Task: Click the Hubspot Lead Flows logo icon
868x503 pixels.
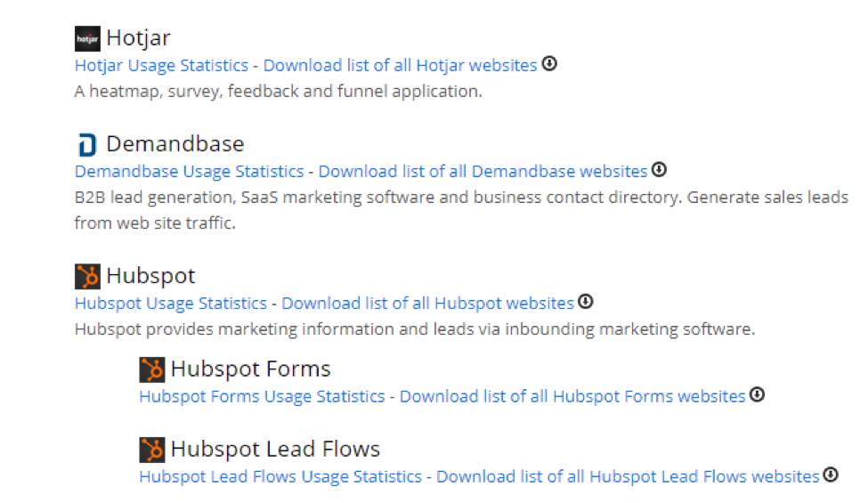Action: pyautogui.click(x=152, y=450)
